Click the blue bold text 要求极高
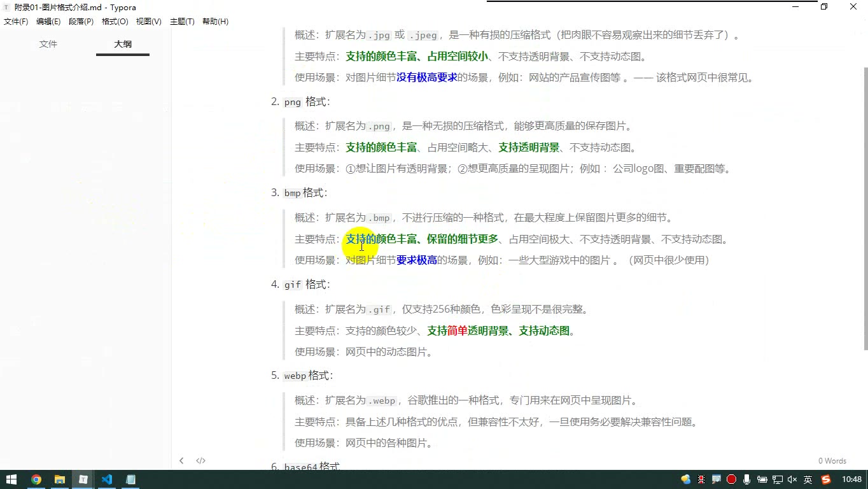868x489 pixels. 417,260
